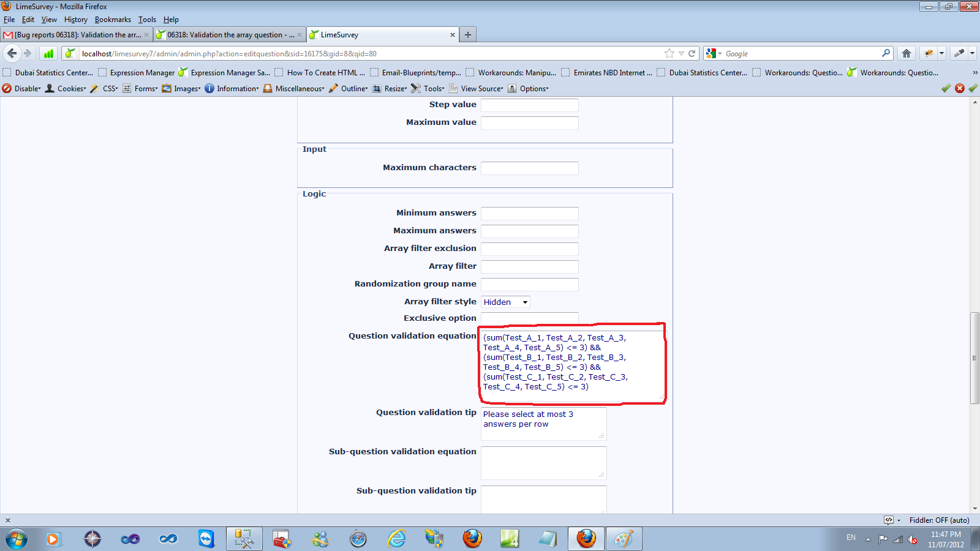The height and width of the screenshot is (551, 980).
Task: Click the View Source toolbar button
Action: (x=477, y=89)
